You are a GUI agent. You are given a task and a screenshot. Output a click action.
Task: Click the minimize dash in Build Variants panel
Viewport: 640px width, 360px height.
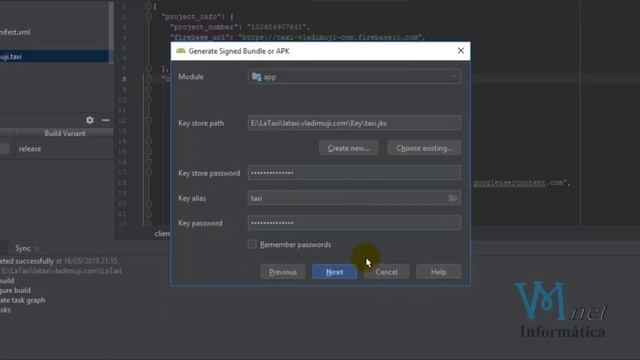tap(106, 120)
